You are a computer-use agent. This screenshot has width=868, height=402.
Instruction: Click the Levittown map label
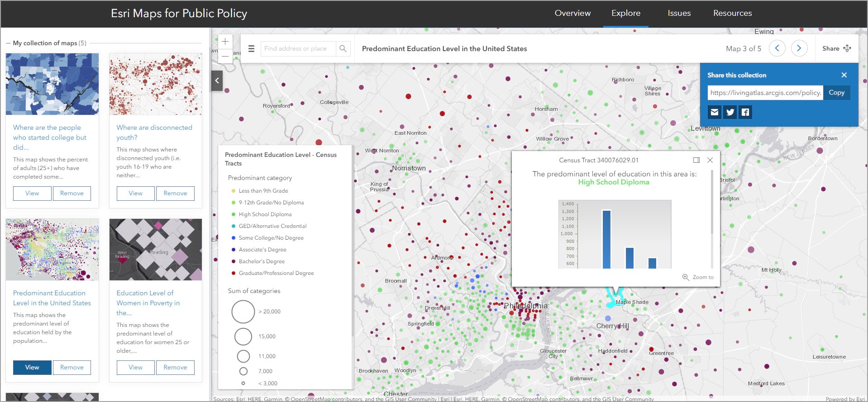point(706,128)
